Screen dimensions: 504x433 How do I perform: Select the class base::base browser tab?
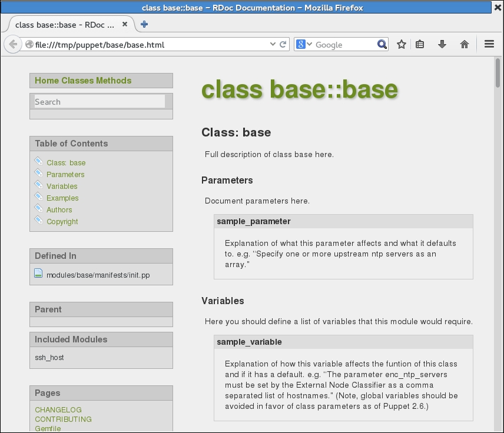(x=65, y=25)
